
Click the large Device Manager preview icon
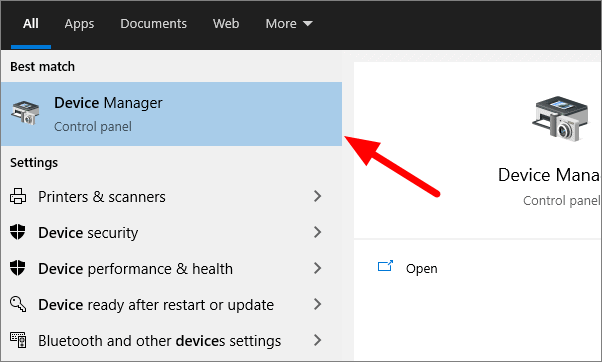[560, 119]
